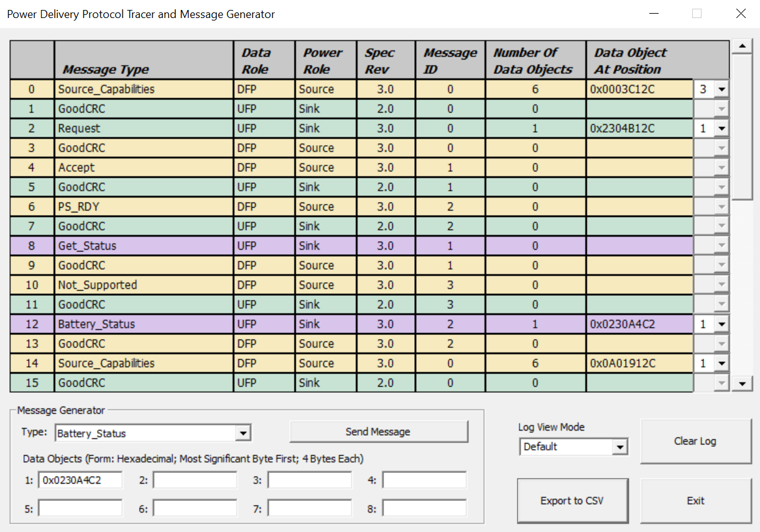Image resolution: width=760 pixels, height=532 pixels.
Task: Select the Get_Status message in row 8
Action: (144, 245)
